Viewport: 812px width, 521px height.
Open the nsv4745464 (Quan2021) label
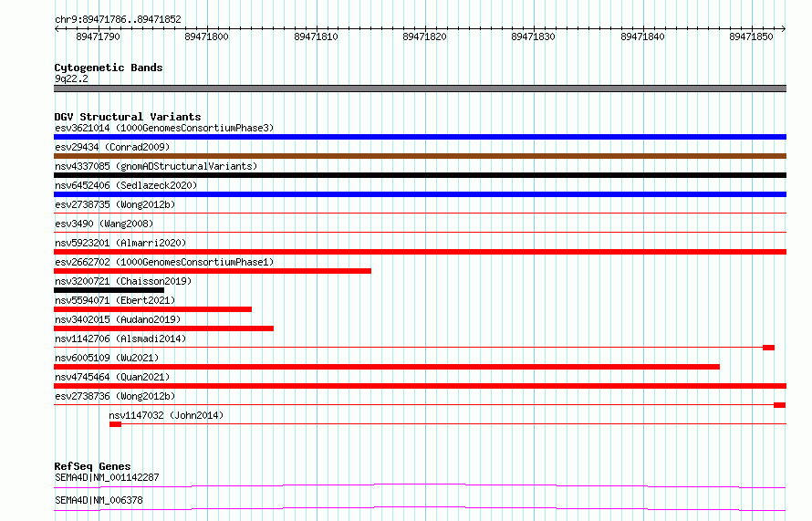[x=112, y=377]
